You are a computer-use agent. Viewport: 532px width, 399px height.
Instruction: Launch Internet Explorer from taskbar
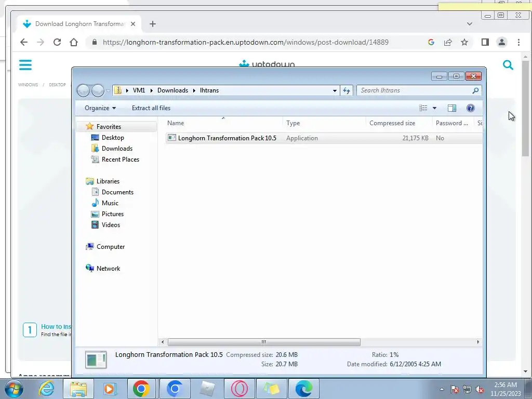pos(46,389)
